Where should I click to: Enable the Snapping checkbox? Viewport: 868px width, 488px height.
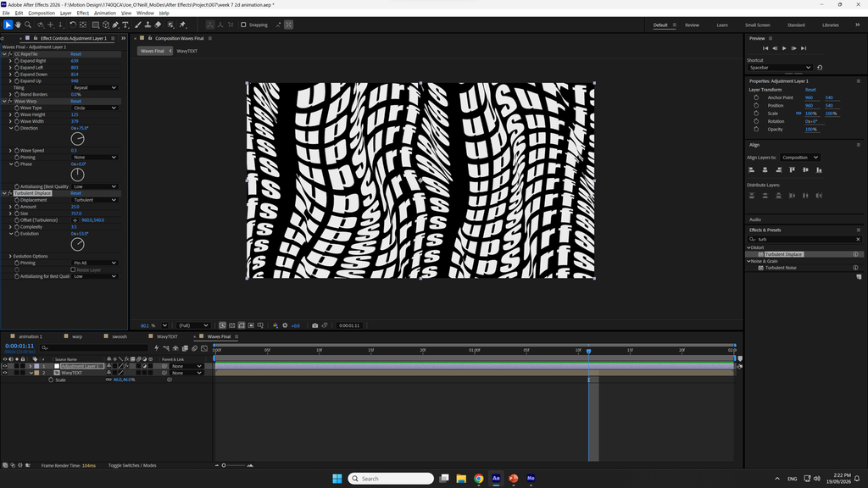[x=243, y=25]
